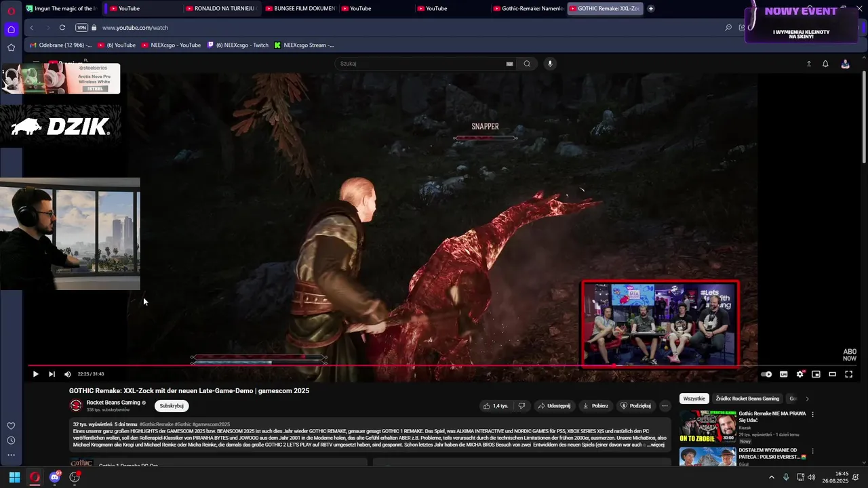The height and width of the screenshot is (488, 868).
Task: Like the video showing 1,4 tys.
Action: click(x=496, y=406)
